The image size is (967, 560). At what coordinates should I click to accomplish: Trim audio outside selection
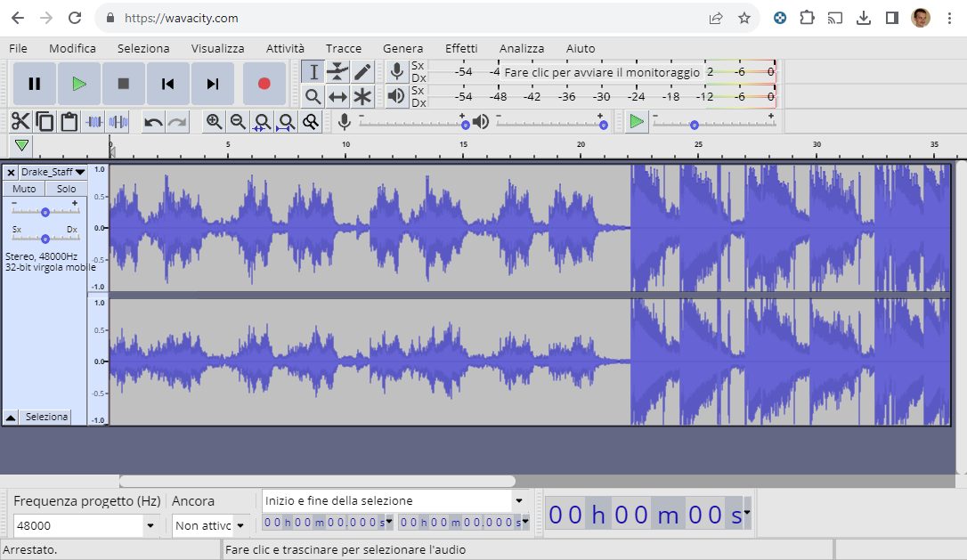94,121
